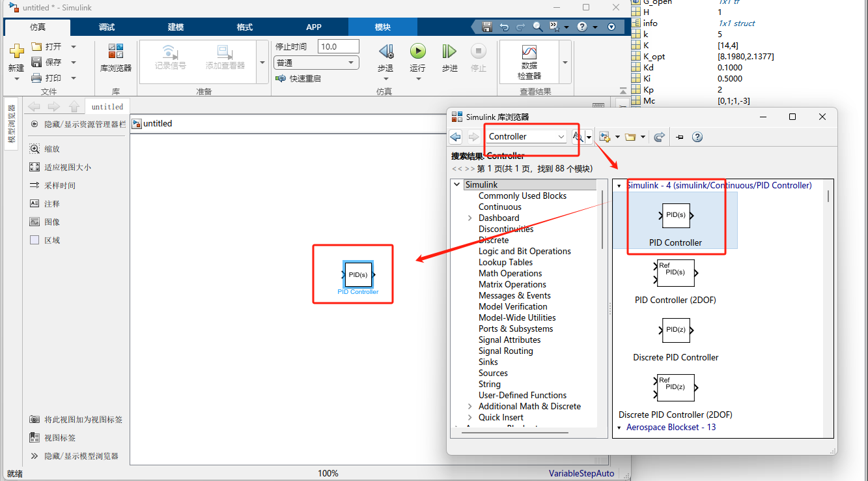Click the 适应视图大小 fit to view icon
868x481 pixels.
[x=35, y=167]
